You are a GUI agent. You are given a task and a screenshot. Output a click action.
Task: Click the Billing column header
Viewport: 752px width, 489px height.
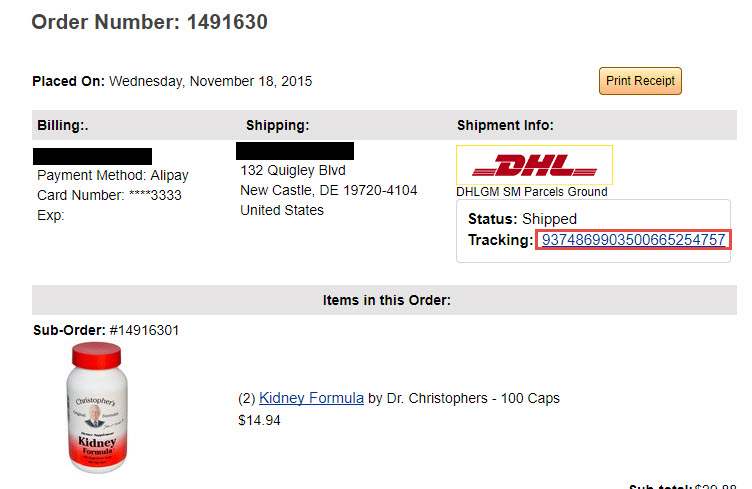pyautogui.click(x=63, y=125)
